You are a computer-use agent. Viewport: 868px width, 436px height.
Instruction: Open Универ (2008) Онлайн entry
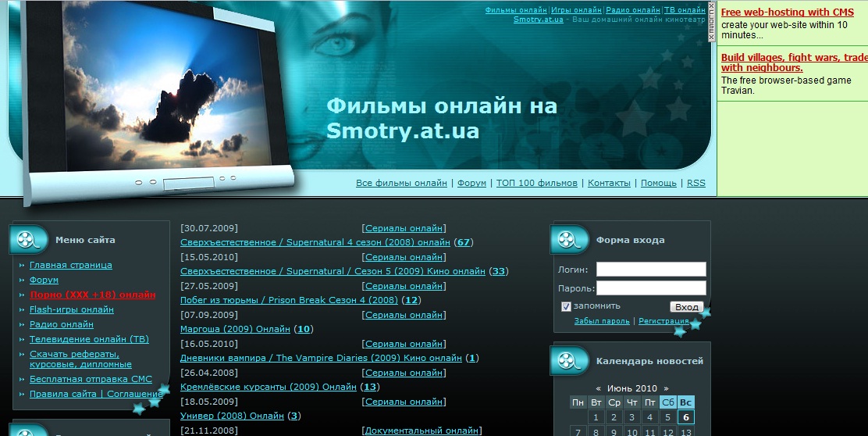[232, 416]
